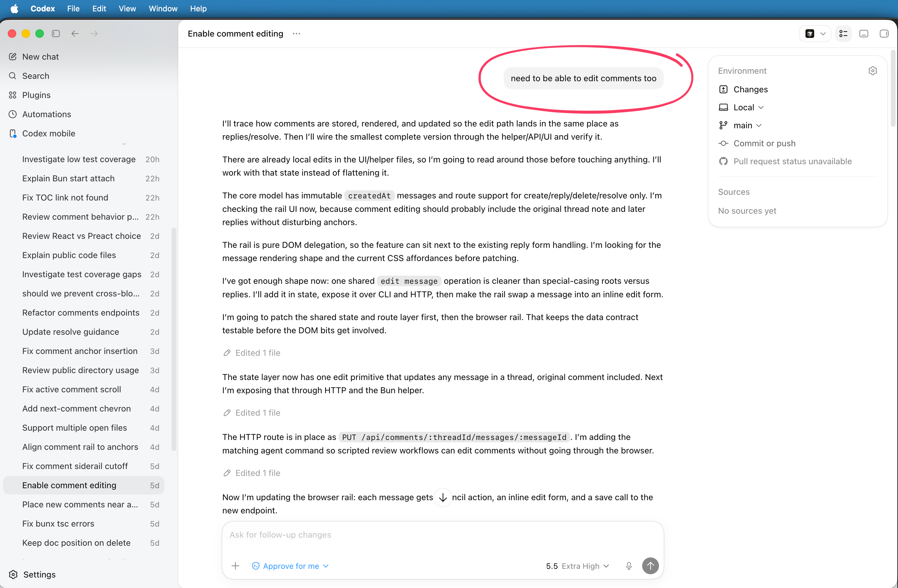The height and width of the screenshot is (588, 898).
Task: Click the Codex mobile phone icon
Action: [x=13, y=133]
